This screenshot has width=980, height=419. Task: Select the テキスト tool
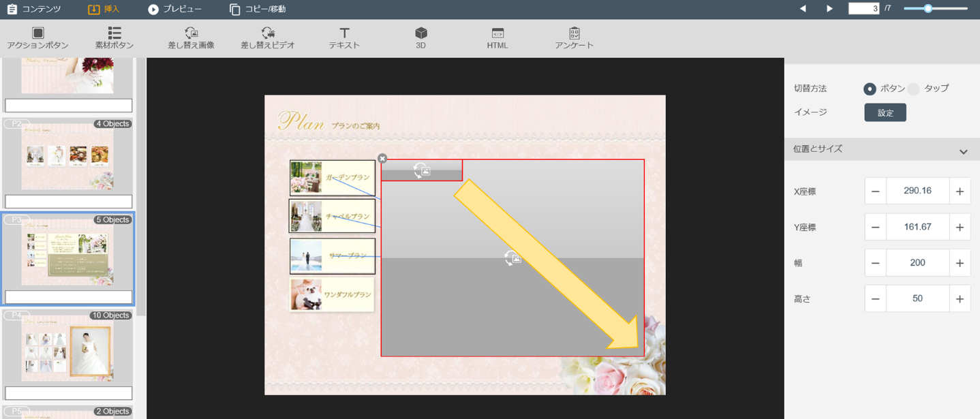tap(344, 37)
